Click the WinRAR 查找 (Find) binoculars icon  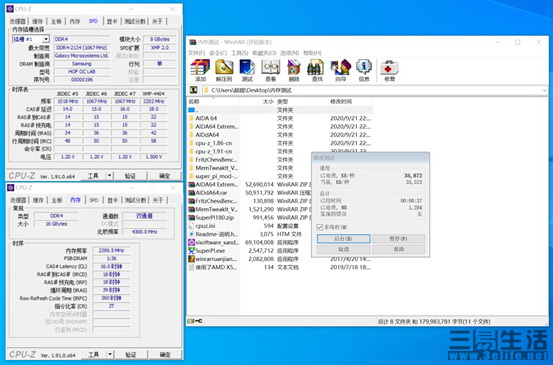[x=317, y=70]
